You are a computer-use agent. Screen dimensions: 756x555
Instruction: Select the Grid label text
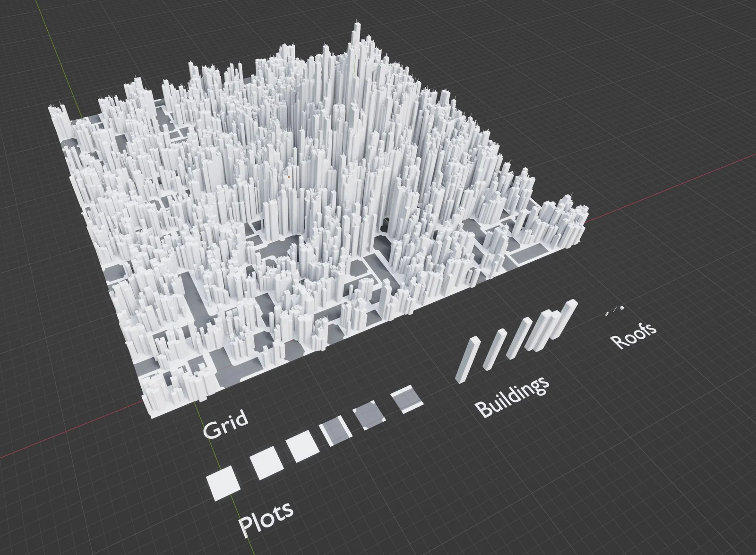coord(226,422)
